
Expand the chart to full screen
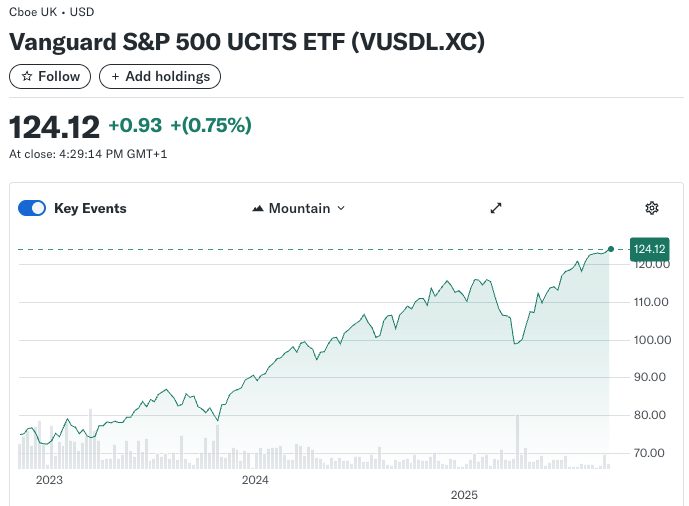pos(495,208)
